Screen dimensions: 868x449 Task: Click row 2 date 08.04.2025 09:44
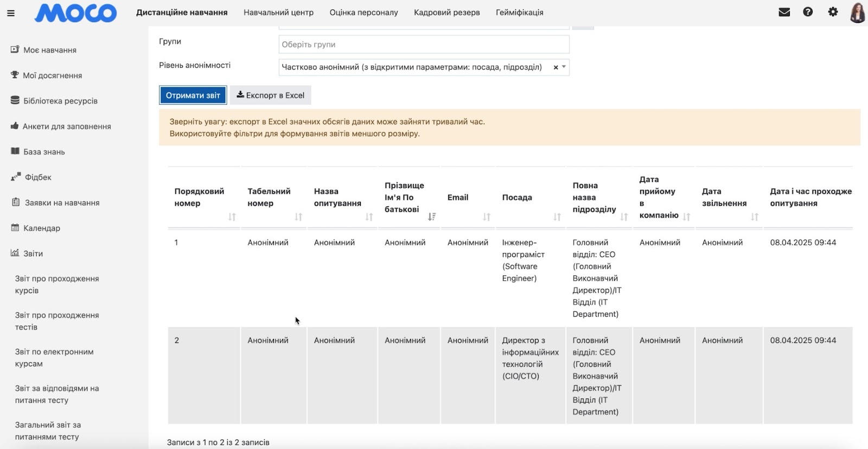tap(803, 340)
